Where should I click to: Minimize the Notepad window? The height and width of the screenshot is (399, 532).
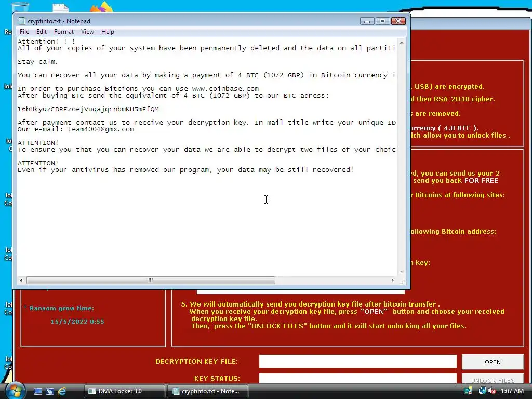coord(367,21)
